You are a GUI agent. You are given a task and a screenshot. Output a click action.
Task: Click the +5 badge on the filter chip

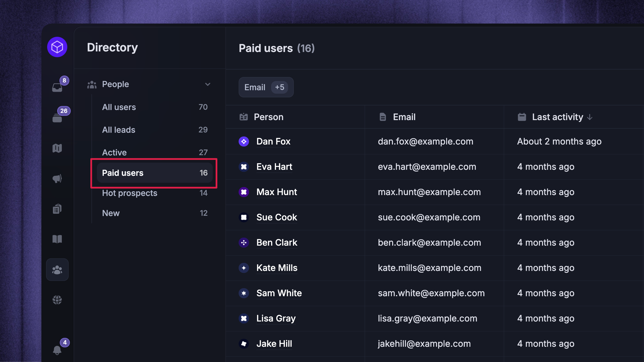[279, 87]
